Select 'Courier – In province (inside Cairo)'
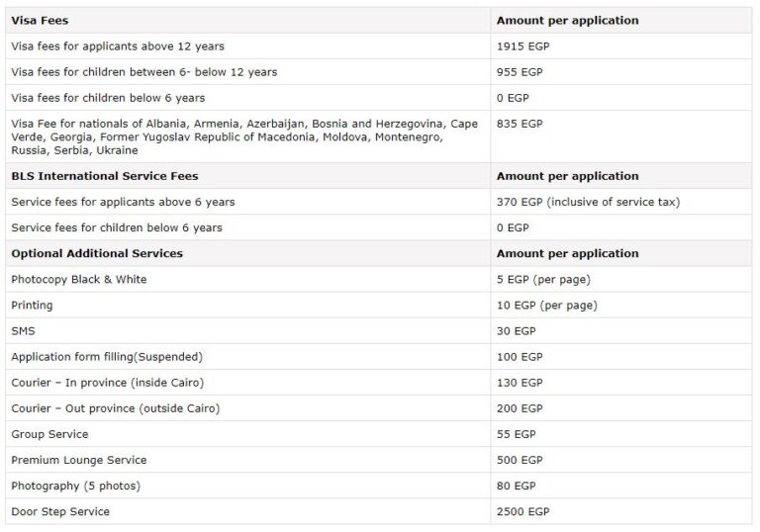Viewport: 760px width, 532px height. pos(108,383)
